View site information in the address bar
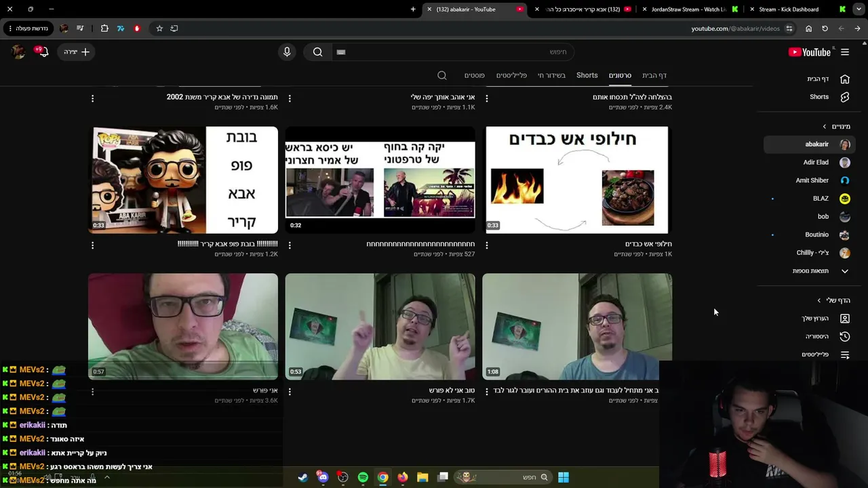 (x=789, y=28)
